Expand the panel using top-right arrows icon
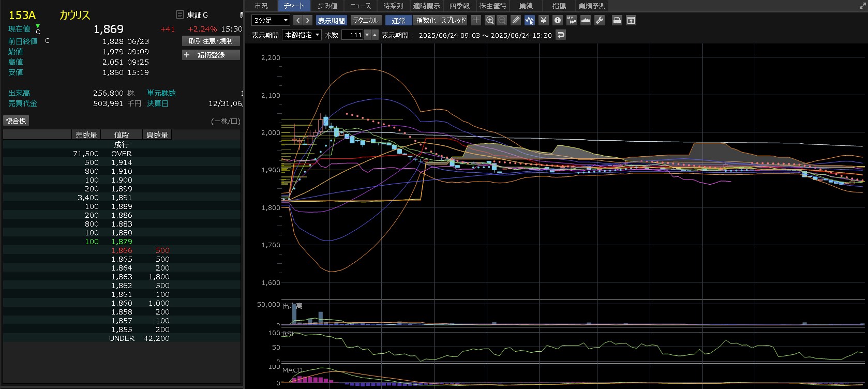The width and height of the screenshot is (868, 389). tap(862, 6)
